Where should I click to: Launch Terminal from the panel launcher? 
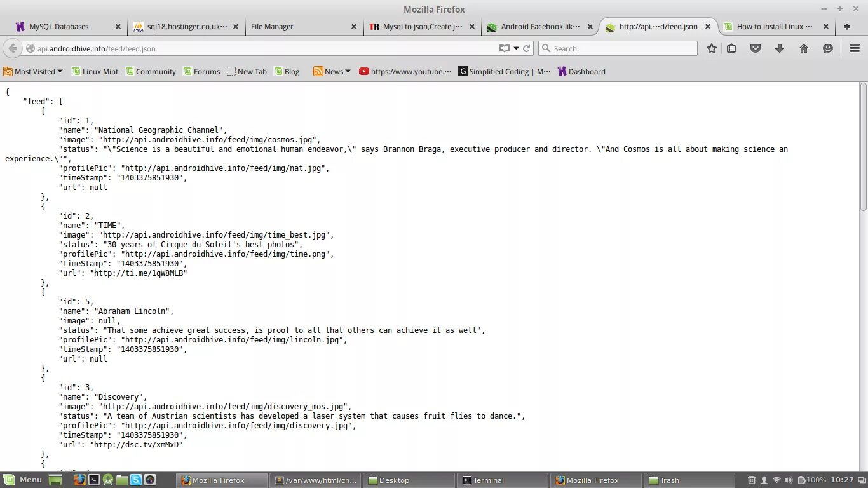coord(93,480)
